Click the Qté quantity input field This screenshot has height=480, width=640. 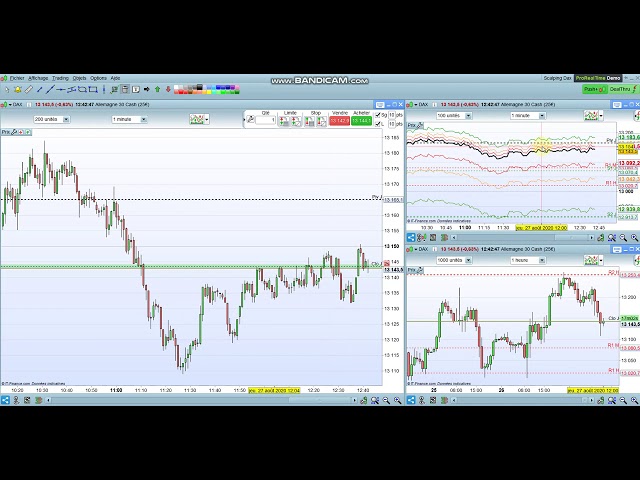(x=266, y=120)
